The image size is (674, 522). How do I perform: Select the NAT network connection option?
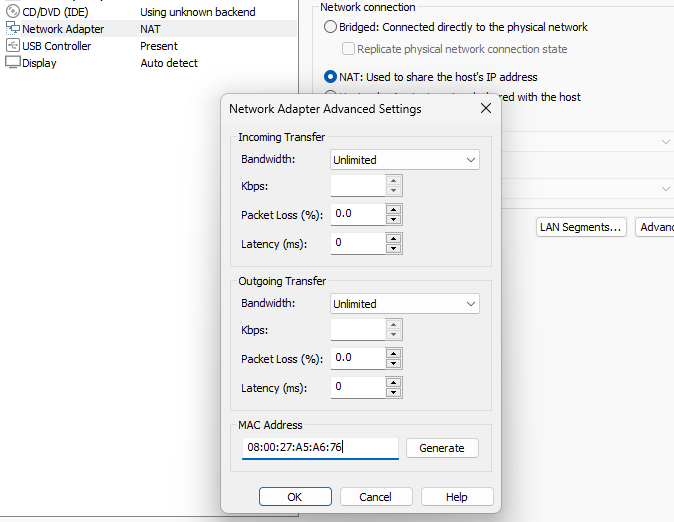[x=331, y=77]
